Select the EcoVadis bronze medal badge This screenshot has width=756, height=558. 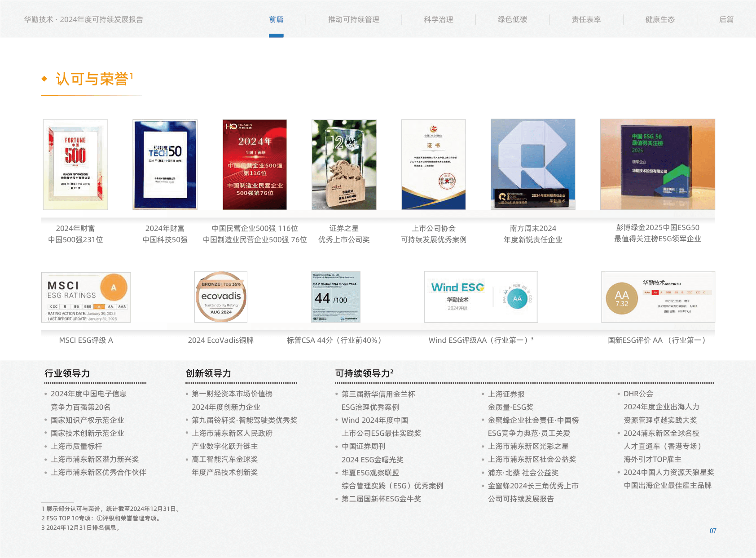click(x=220, y=297)
